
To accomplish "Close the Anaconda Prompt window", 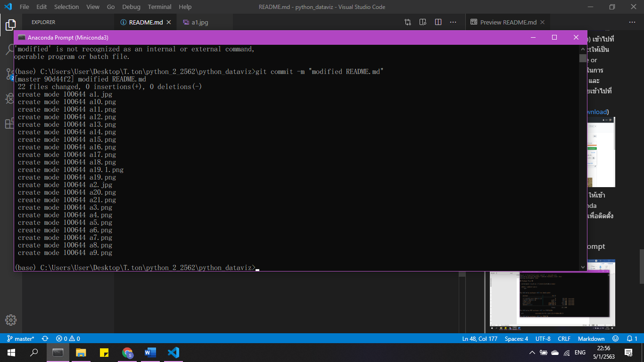I will point(576,37).
